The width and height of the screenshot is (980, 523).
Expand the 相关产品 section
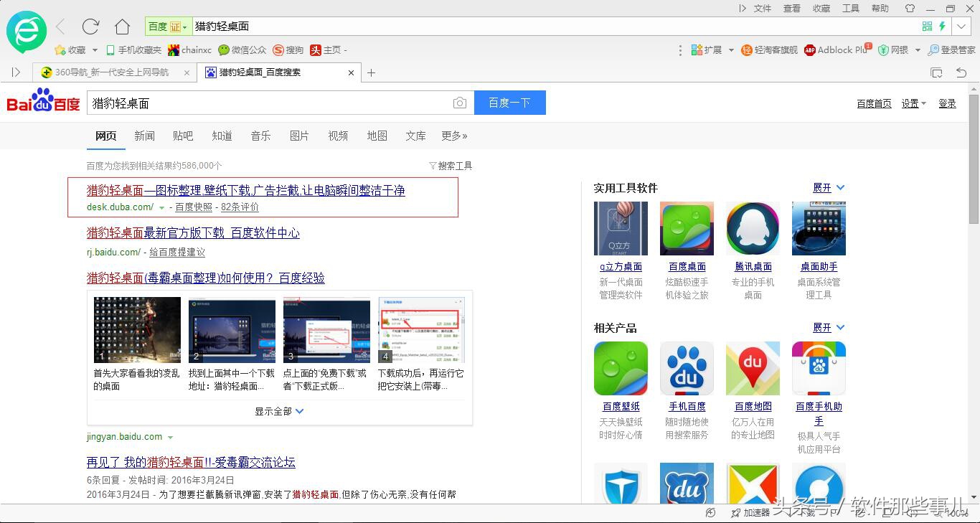(829, 328)
